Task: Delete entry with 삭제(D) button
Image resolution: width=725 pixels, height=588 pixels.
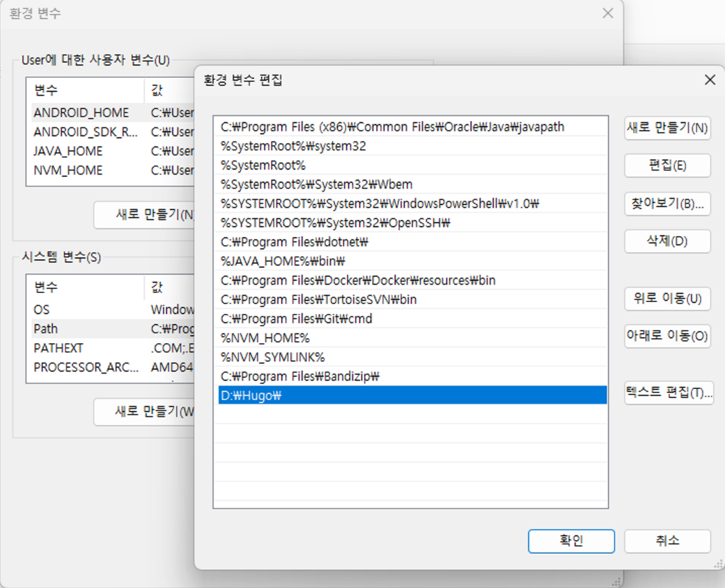Action: pos(667,241)
